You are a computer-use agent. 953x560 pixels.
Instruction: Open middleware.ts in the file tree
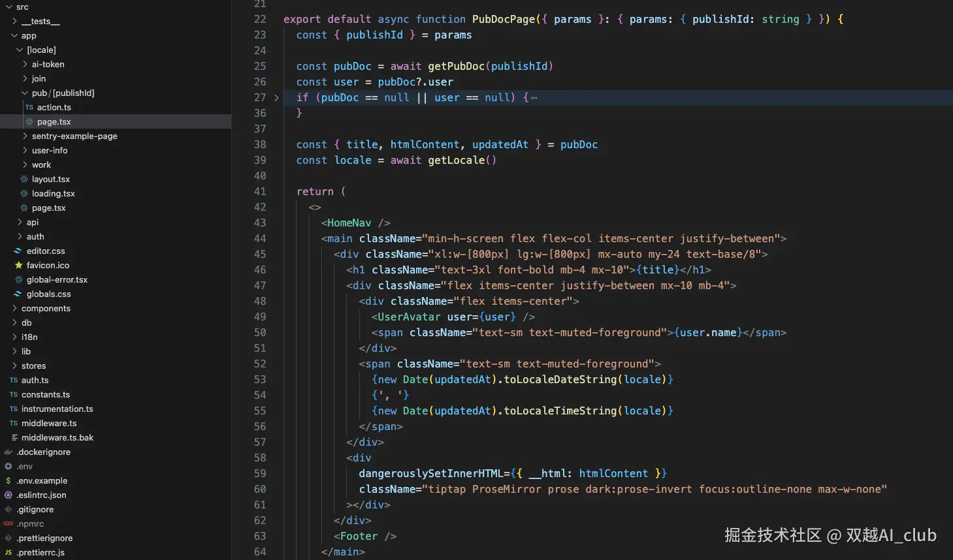[48, 424]
